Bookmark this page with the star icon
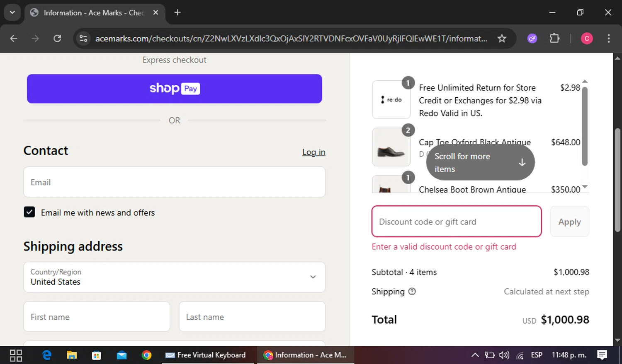 pos(502,39)
